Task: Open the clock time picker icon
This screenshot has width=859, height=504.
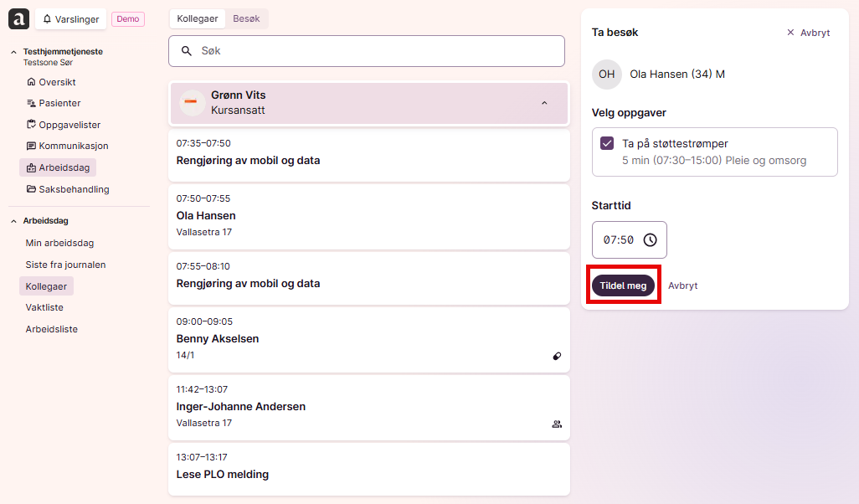Action: point(650,240)
